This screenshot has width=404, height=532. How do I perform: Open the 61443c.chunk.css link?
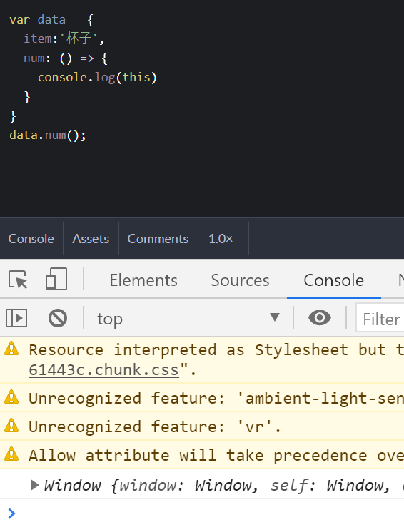pyautogui.click(x=103, y=370)
